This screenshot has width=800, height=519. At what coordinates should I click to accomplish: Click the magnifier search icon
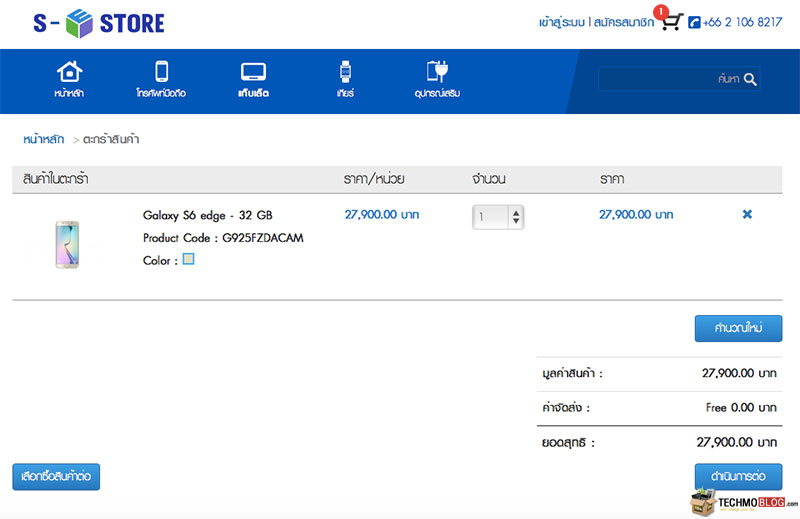click(750, 79)
